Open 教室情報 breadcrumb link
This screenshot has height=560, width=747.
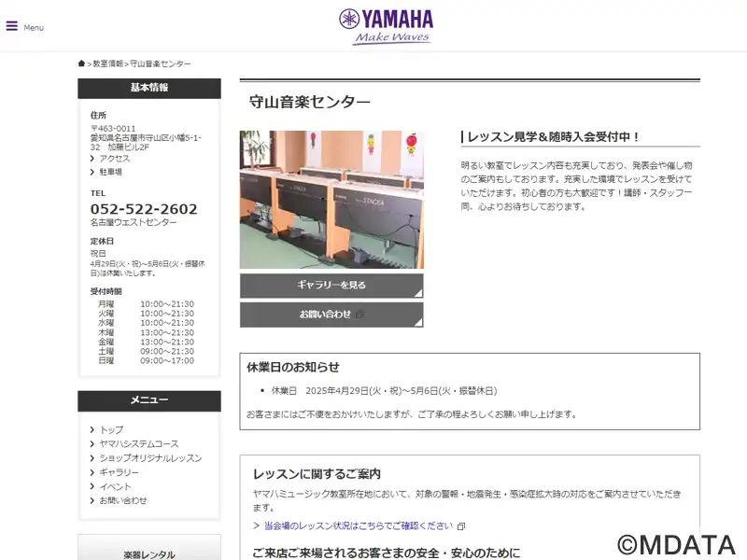click(107, 63)
